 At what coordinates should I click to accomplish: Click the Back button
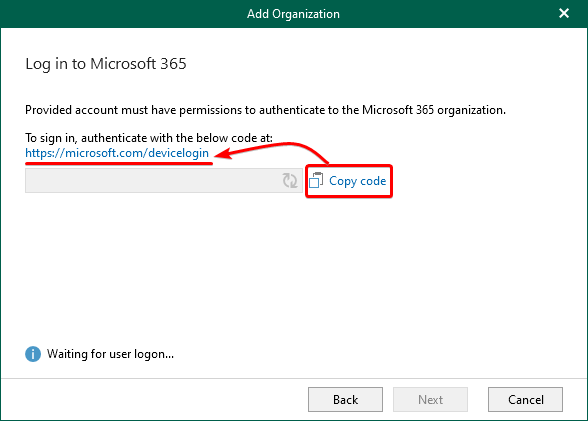(345, 400)
